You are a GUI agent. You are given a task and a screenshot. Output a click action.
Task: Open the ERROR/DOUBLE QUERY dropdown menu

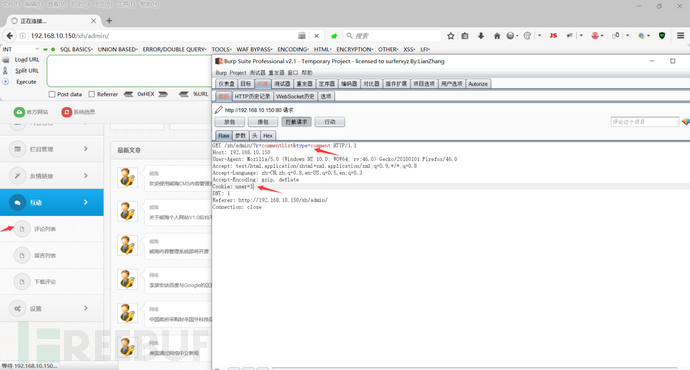click(174, 49)
